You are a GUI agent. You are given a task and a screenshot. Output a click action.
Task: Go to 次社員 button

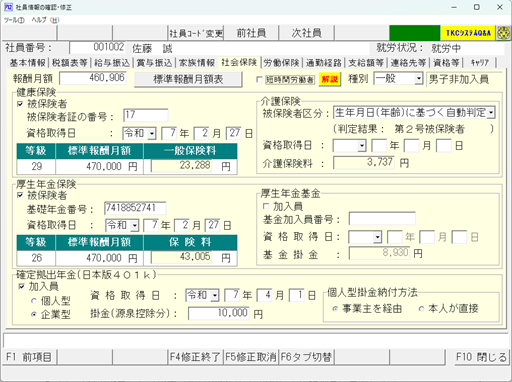[x=306, y=33]
